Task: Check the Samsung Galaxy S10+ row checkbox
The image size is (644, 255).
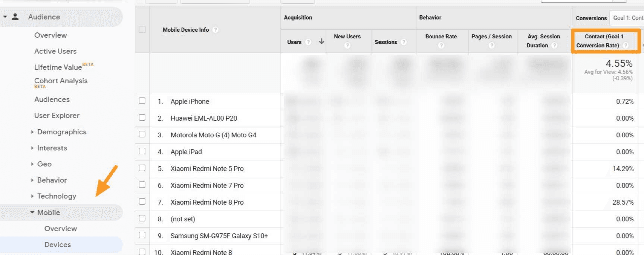Action: [142, 235]
